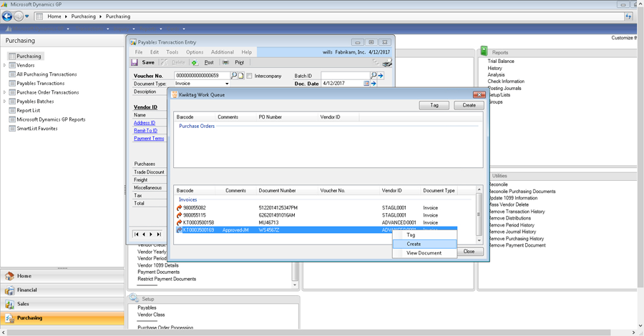The image size is (644, 336).
Task: Choose Tag in the context menu
Action: [424, 235]
